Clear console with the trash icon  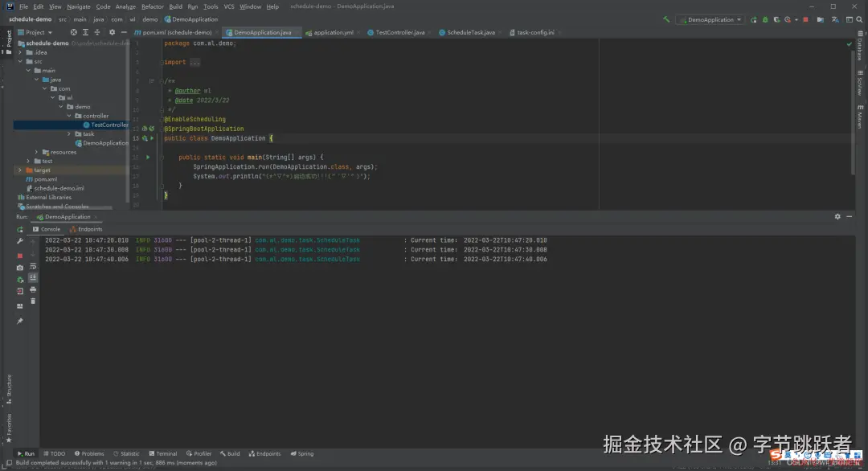tap(33, 301)
